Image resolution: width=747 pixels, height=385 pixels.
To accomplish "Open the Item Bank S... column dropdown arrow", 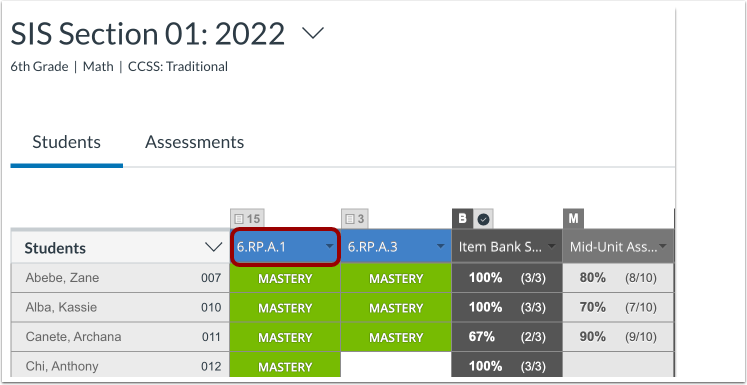I will point(552,247).
